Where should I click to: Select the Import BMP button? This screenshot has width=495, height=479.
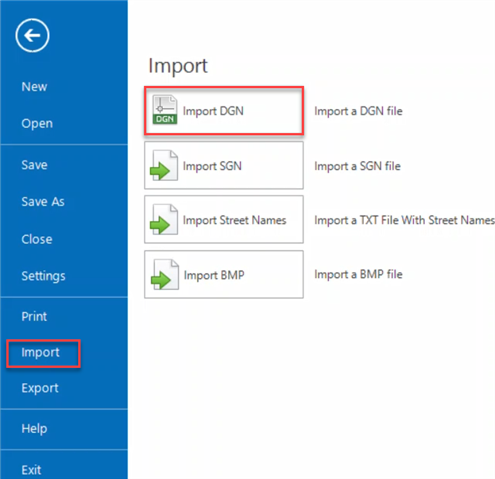coord(224,274)
